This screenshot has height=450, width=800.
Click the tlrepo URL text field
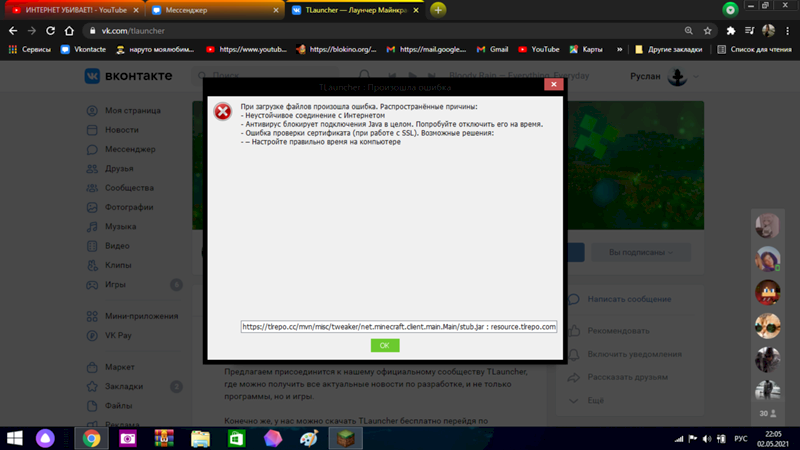pyautogui.click(x=398, y=326)
